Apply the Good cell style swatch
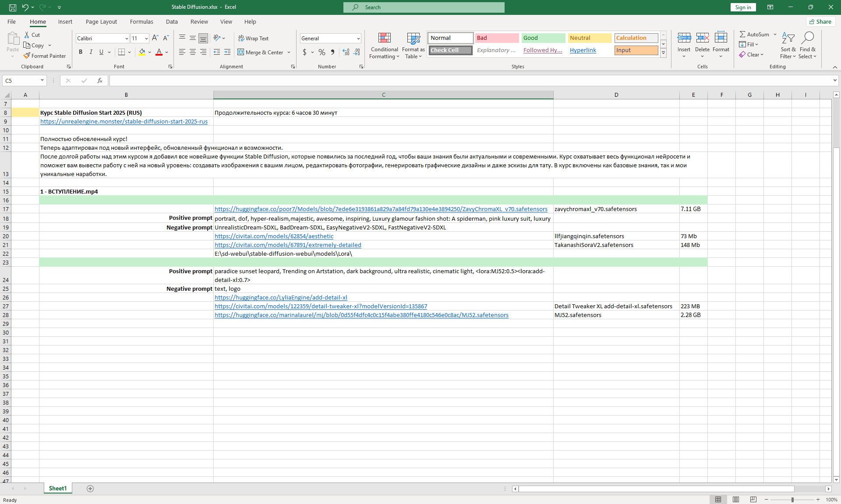This screenshot has width=841, height=504. pyautogui.click(x=543, y=38)
